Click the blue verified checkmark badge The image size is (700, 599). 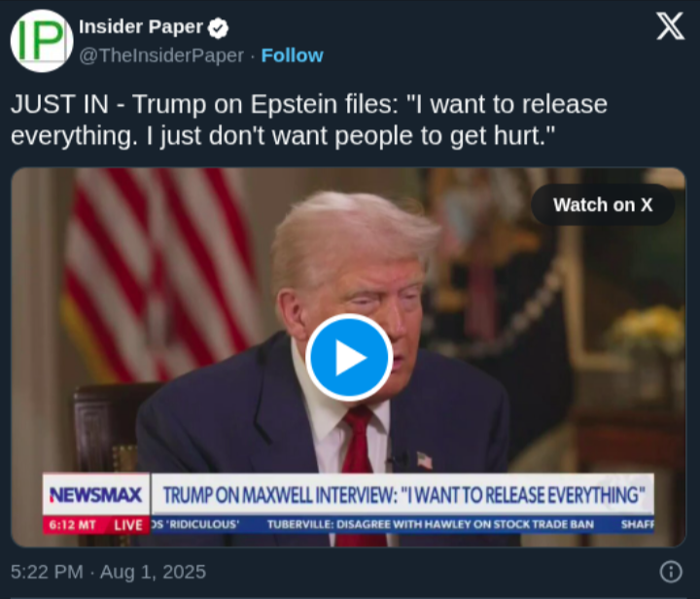[x=218, y=28]
